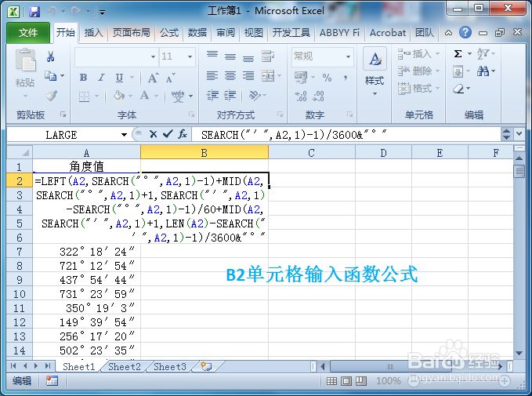This screenshot has height=396, width=532.
Task: Click the Fill Color bucket icon
Action: click(x=119, y=96)
